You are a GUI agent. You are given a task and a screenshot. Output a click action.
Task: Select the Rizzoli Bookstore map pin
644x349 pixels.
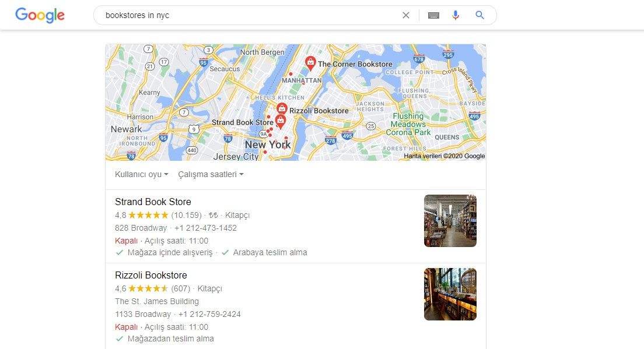(282, 109)
